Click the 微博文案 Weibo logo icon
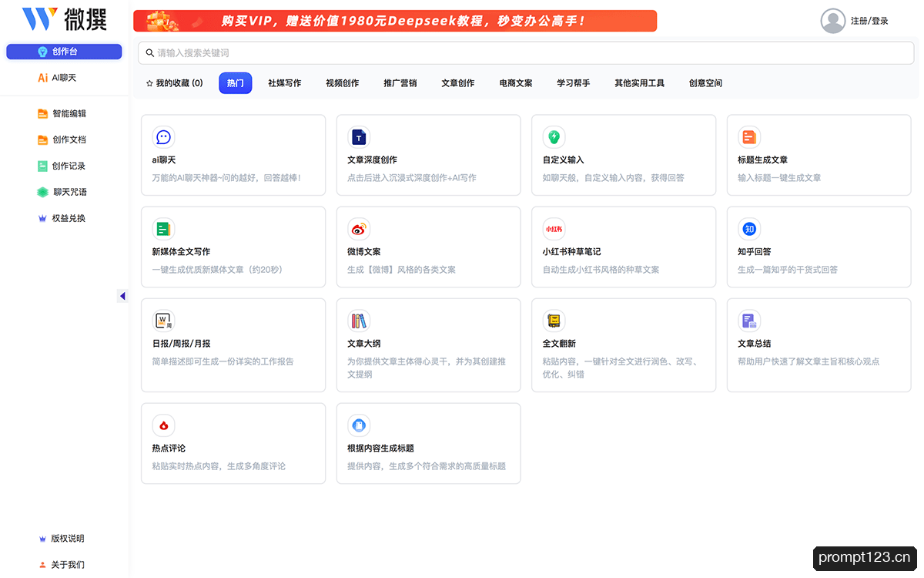 [359, 229]
